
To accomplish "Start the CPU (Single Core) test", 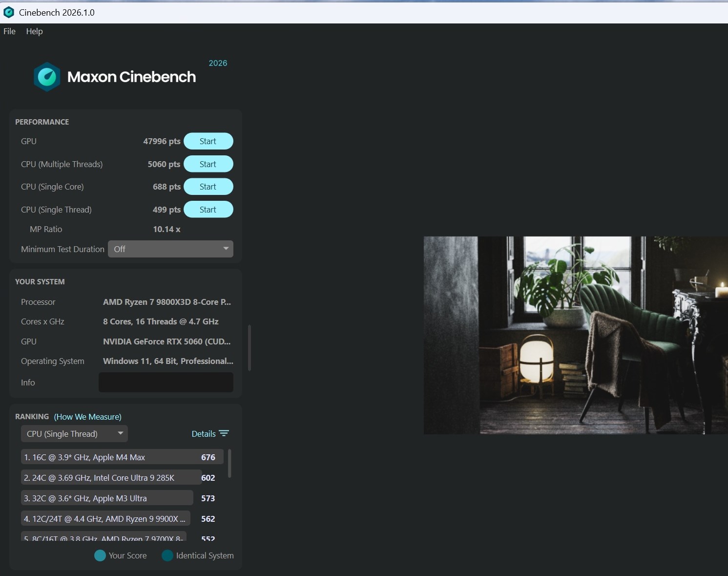I will [x=208, y=187].
